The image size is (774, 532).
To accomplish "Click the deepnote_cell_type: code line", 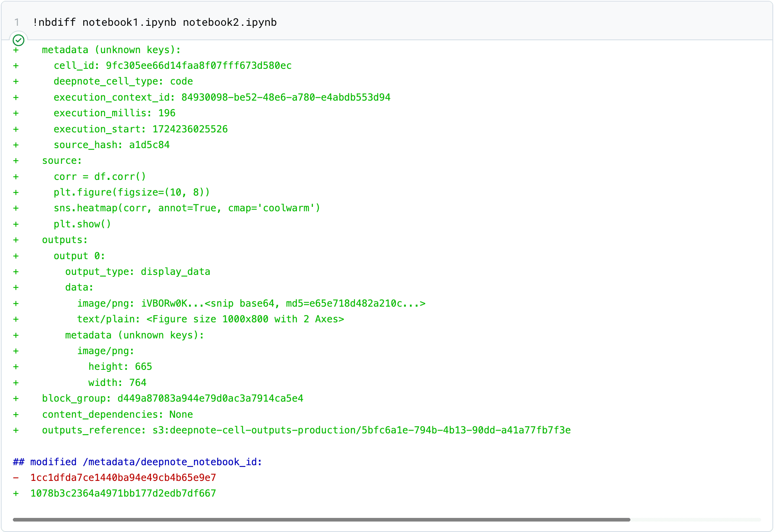I will [x=123, y=81].
